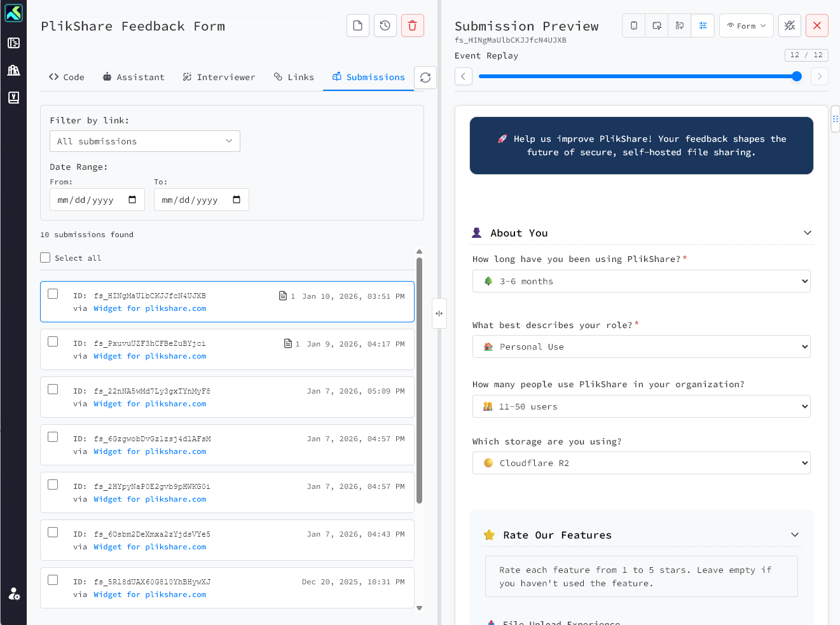Select the interviewer walkthrough preview icon
The width and height of the screenshot is (840, 625).
pyautogui.click(x=679, y=25)
